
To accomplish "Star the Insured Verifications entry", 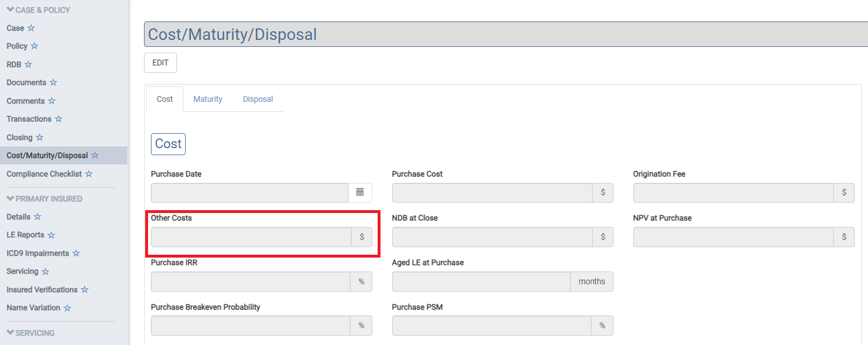I will (84, 290).
